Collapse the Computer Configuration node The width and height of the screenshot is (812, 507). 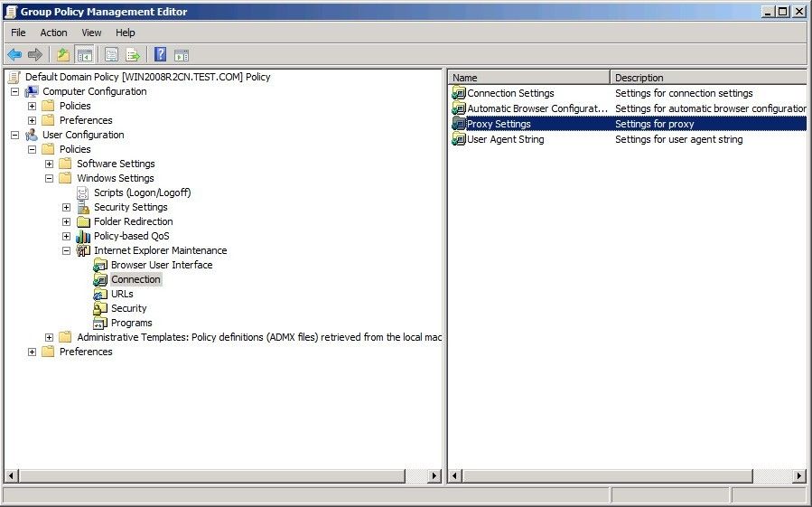(x=15, y=91)
